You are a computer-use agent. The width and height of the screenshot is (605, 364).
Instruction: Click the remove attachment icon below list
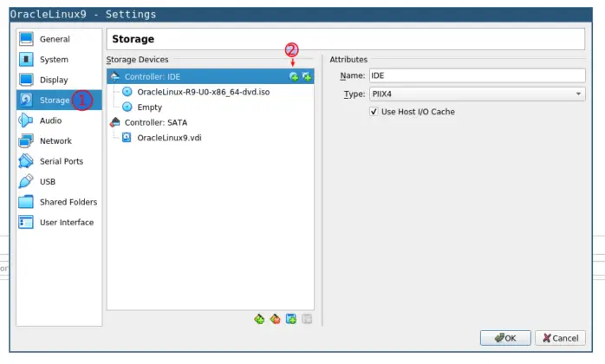pos(307,319)
